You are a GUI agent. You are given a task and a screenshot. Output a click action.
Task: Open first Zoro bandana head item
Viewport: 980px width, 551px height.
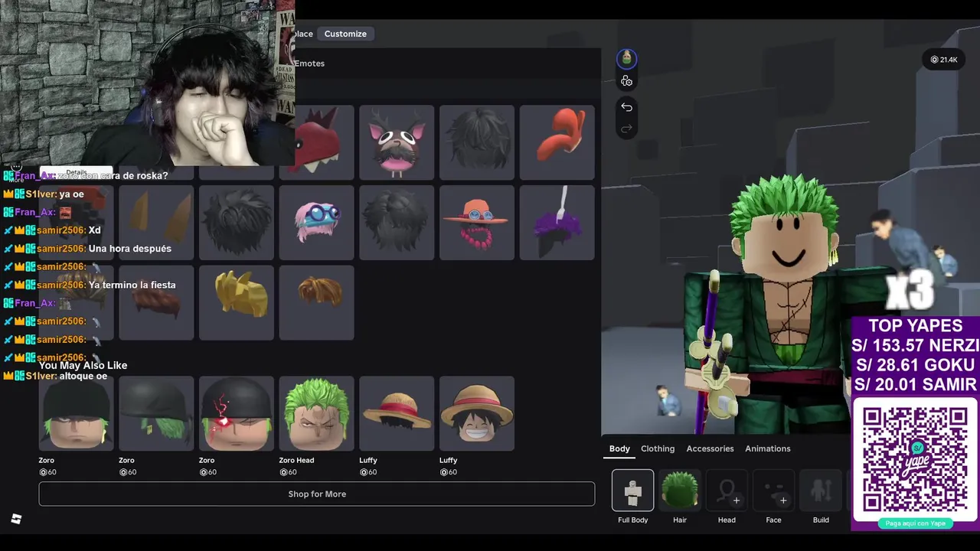pos(77,413)
